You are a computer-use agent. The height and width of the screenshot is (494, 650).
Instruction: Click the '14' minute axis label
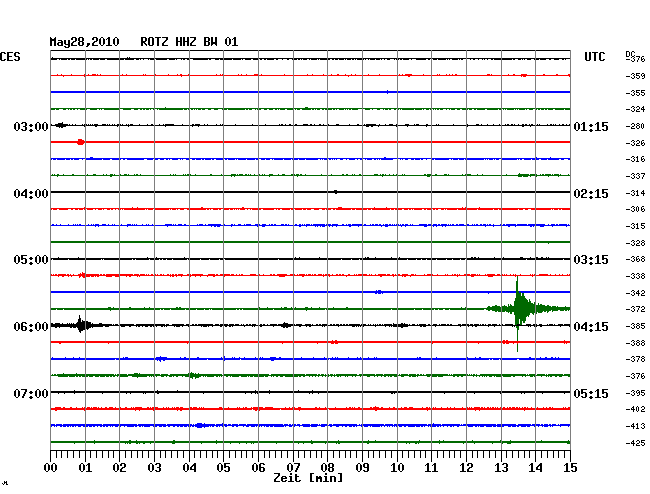pyautogui.click(x=536, y=468)
